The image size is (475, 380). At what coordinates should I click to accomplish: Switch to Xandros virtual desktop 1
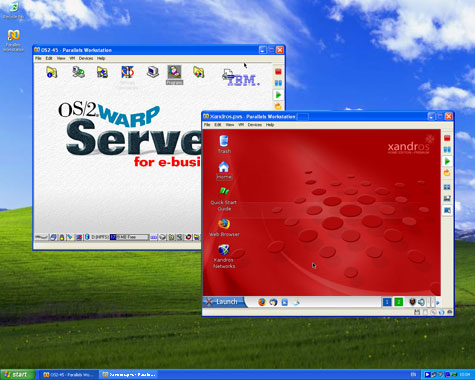pos(387,302)
